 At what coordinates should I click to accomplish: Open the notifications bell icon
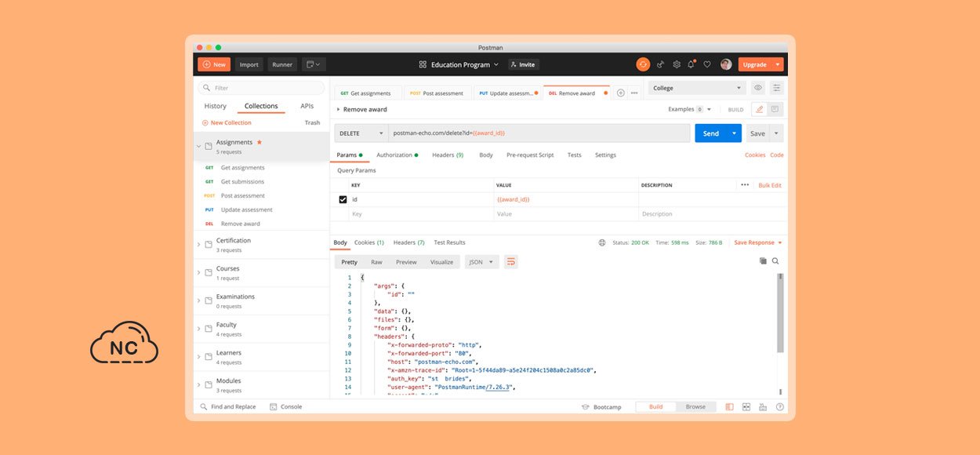pyautogui.click(x=691, y=64)
